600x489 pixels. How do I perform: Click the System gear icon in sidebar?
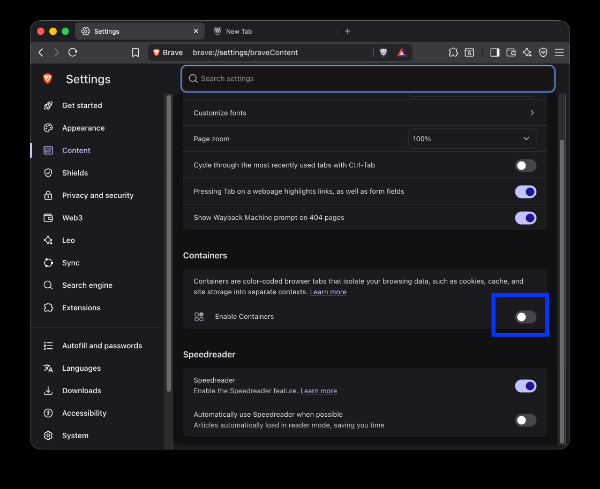[48, 436]
